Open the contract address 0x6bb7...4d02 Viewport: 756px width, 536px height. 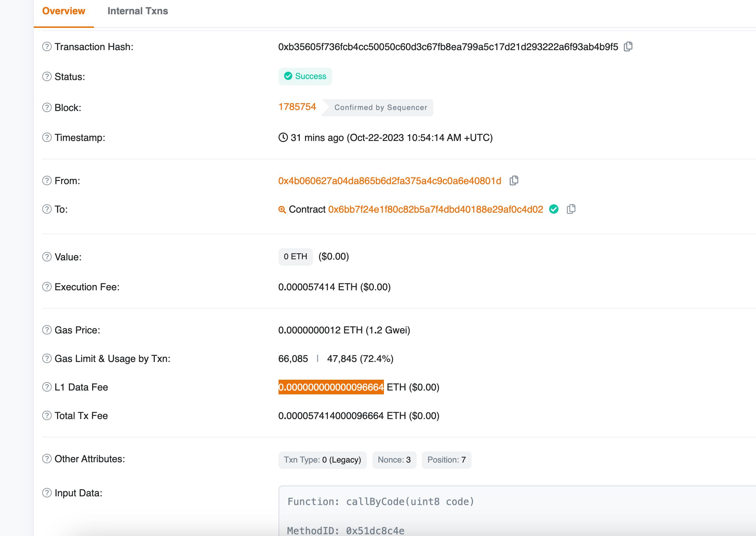click(436, 210)
